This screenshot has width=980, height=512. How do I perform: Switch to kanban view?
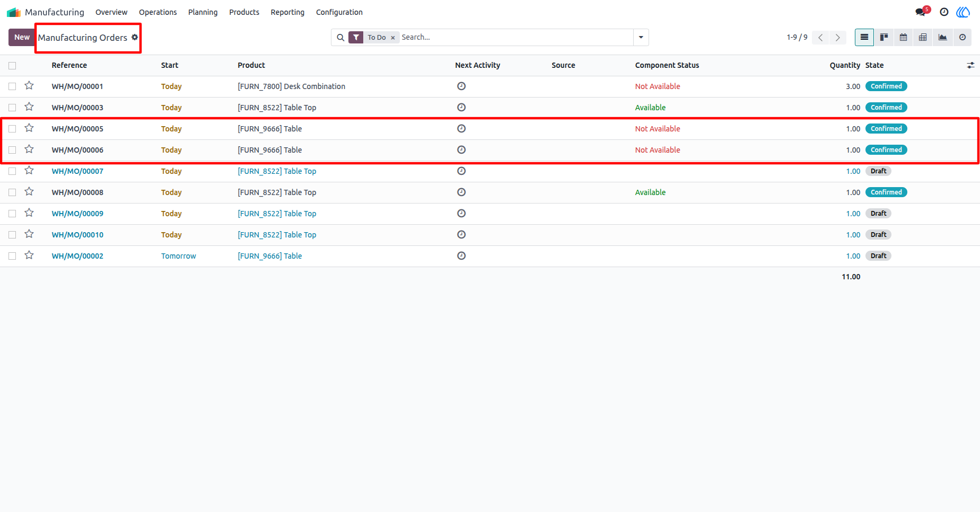coord(884,37)
